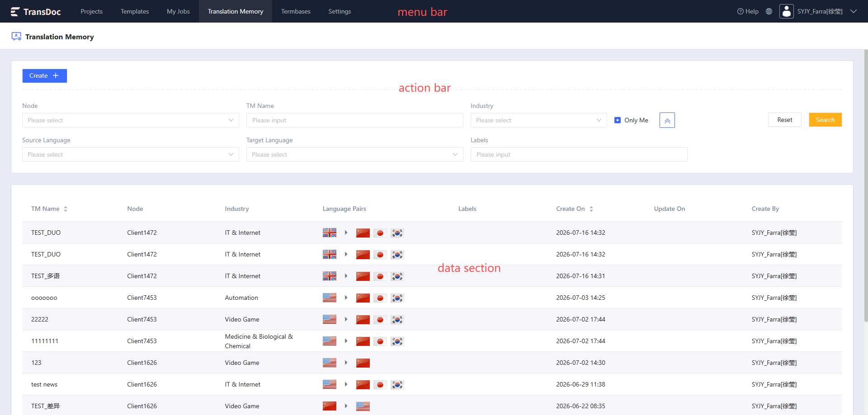Click 'Automation' industry cell
This screenshot has width=868, height=415.
point(241,298)
